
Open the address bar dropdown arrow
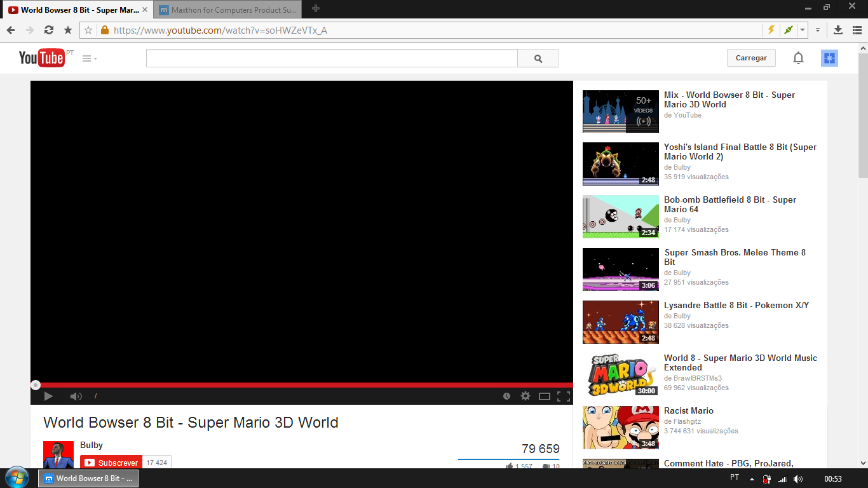pos(803,30)
